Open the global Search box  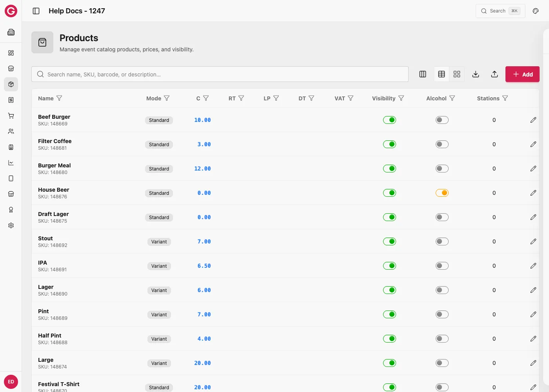pyautogui.click(x=500, y=11)
